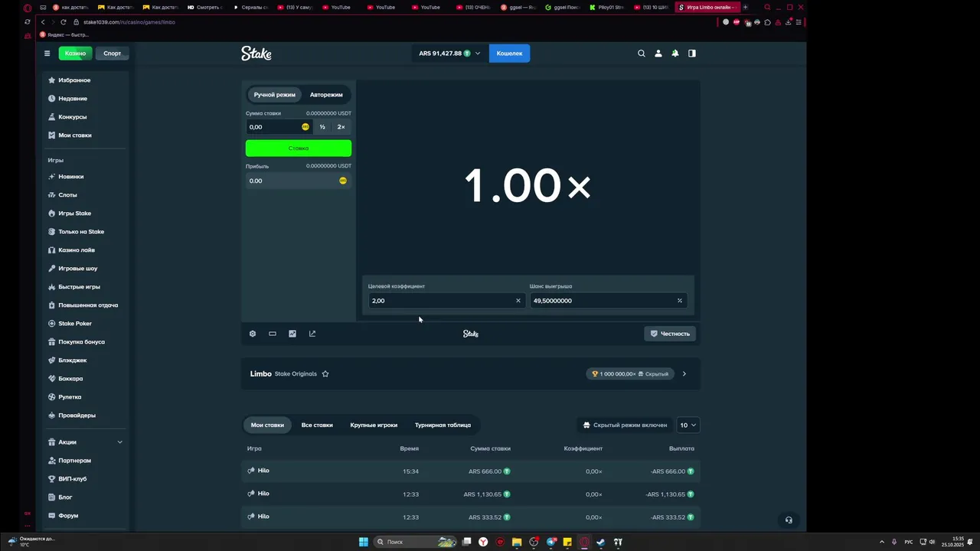Switch to Спорт section
This screenshot has width=980, height=551.
[x=113, y=54]
